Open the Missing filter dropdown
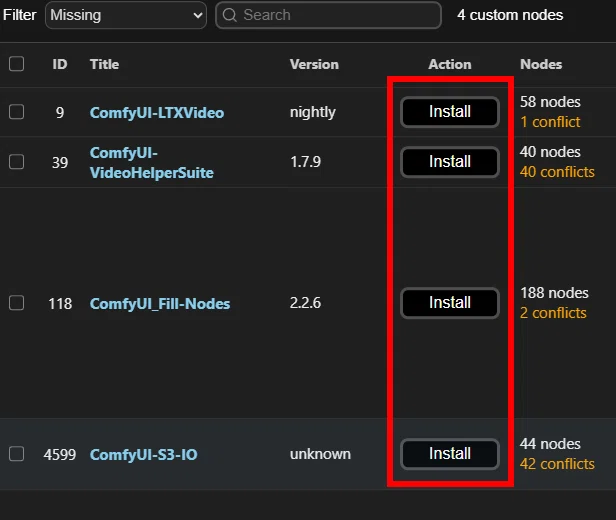This screenshot has width=616, height=520. point(126,15)
